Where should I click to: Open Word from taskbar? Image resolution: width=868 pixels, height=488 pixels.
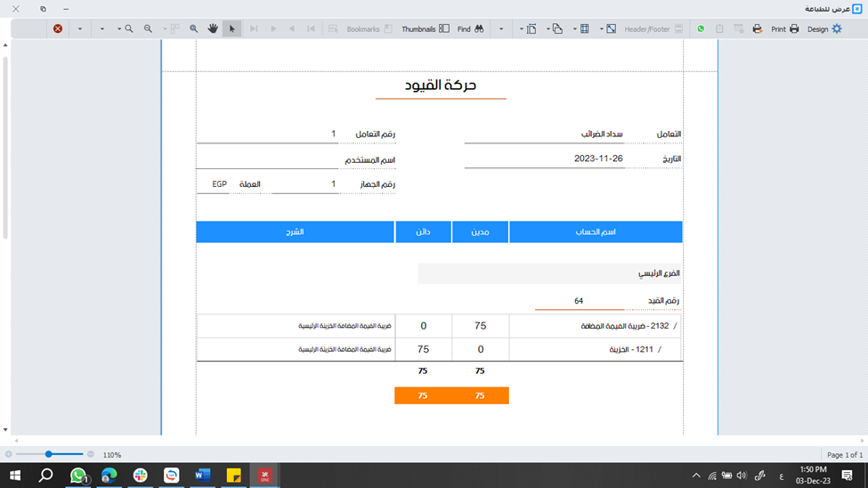pyautogui.click(x=203, y=476)
